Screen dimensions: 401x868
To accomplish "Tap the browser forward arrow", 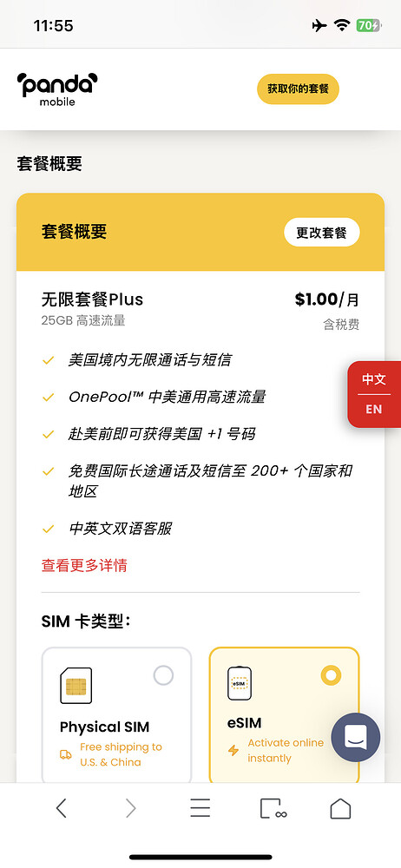I will (x=131, y=809).
